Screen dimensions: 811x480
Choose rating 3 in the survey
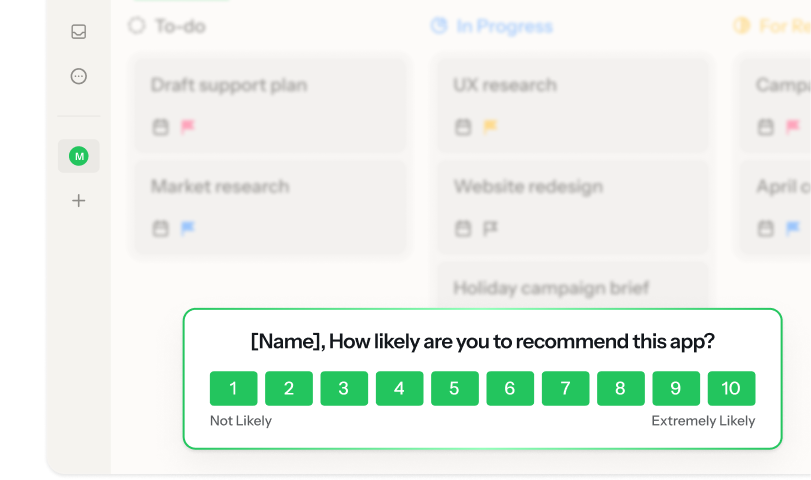[x=344, y=389]
